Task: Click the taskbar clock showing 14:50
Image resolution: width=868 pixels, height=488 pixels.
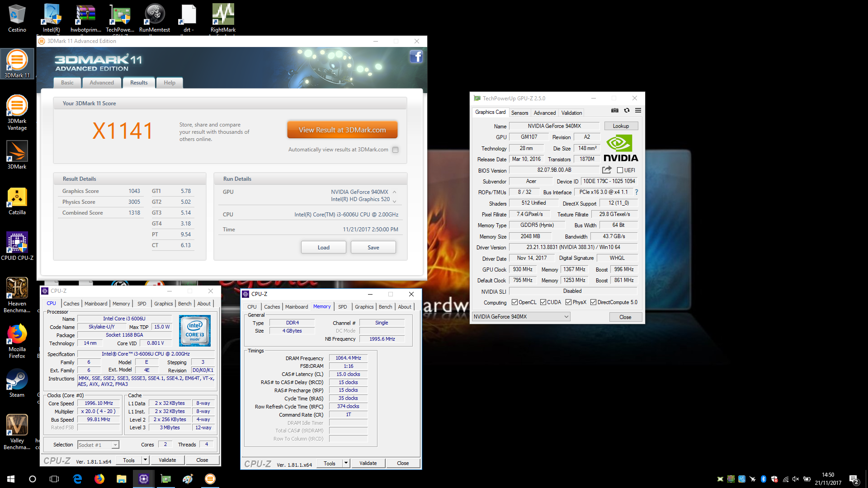Action: (828, 479)
